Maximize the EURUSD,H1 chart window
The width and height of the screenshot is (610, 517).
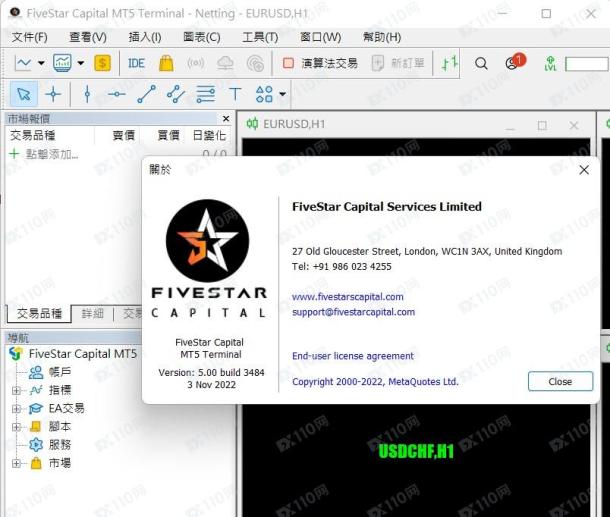[x=542, y=125]
